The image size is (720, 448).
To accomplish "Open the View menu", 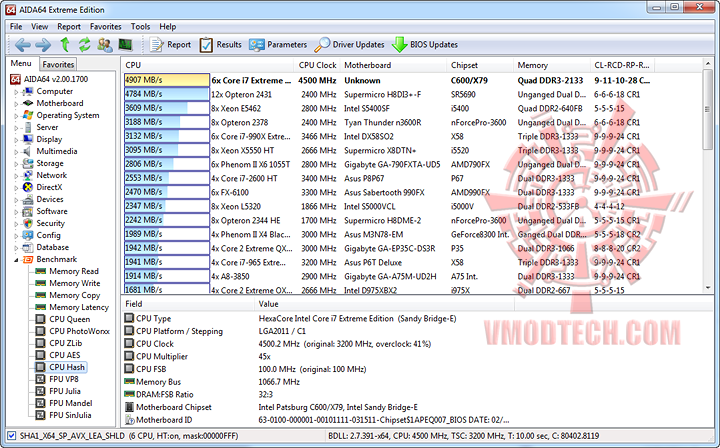I will (x=39, y=27).
